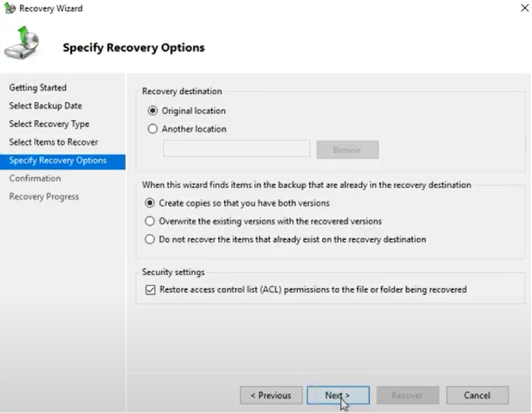The image size is (532, 413).
Task: Go to Select Backup Date step
Action: (x=46, y=106)
